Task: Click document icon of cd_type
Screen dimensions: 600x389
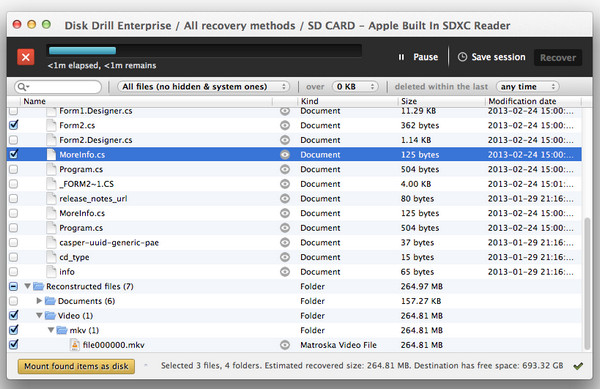Action: 51,257
